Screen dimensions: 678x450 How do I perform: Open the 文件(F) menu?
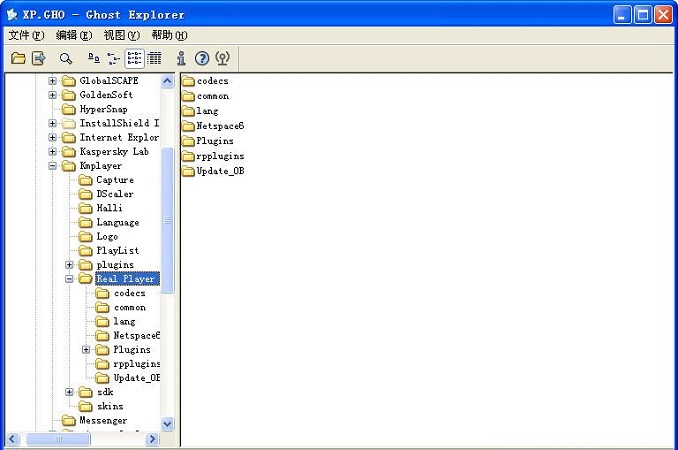click(26, 35)
